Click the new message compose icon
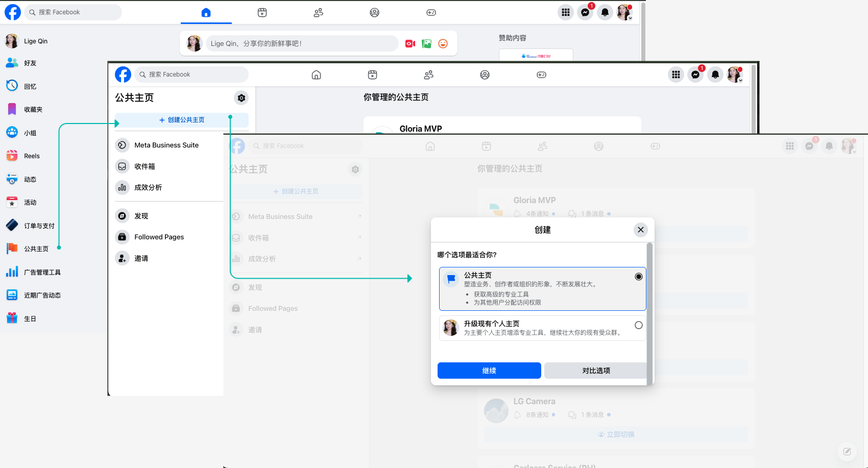The image size is (868, 468). click(x=847, y=451)
